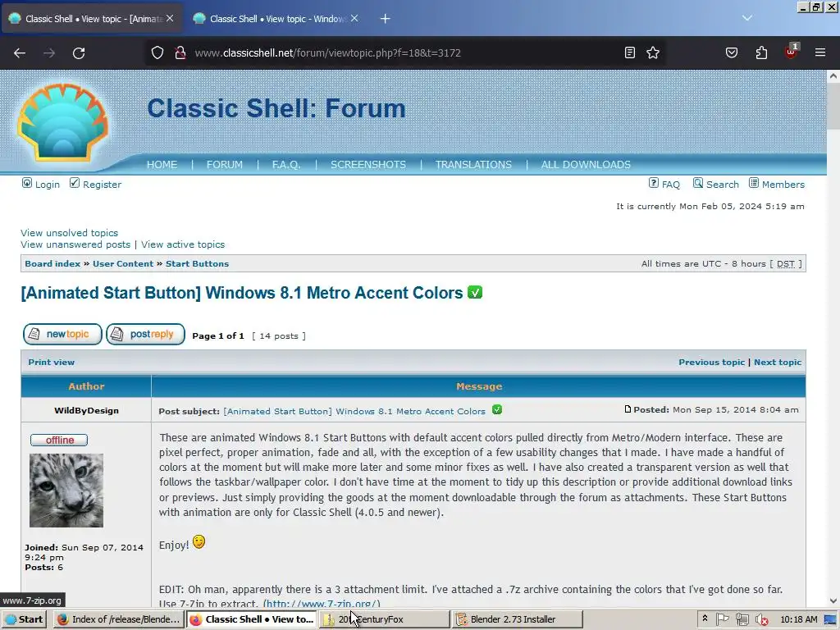The height and width of the screenshot is (630, 840).
Task: Click the green checkmark in post subject
Action: click(497, 410)
